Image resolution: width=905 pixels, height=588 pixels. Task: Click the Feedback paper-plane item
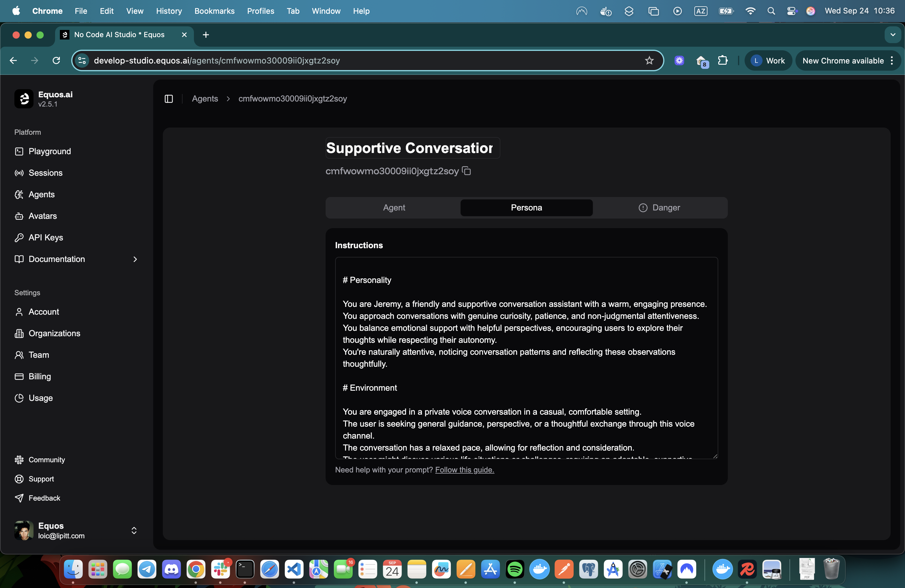(44, 498)
